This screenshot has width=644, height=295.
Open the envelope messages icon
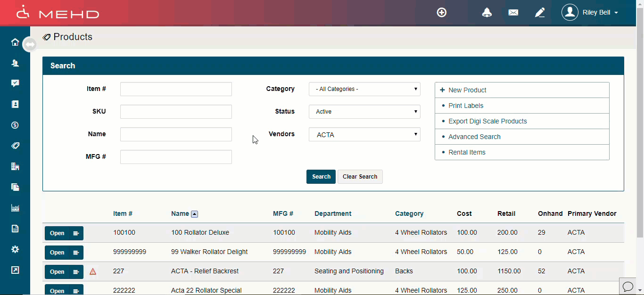(513, 13)
